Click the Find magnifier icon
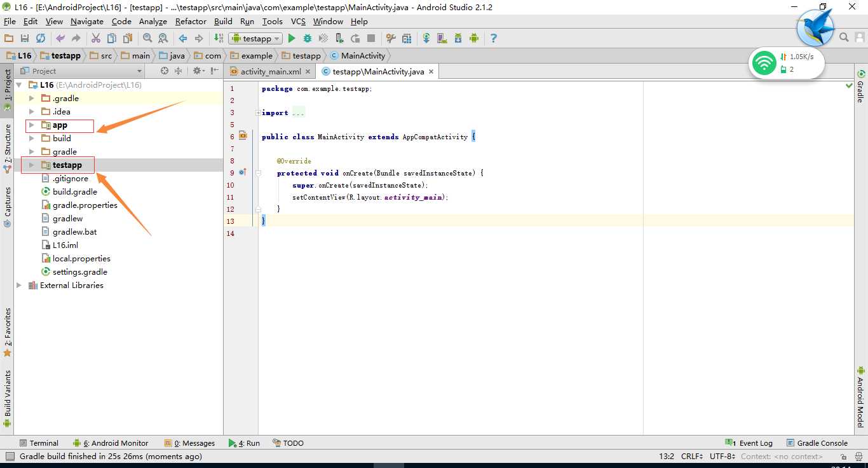Screen dimensions: 868x468 click(147, 38)
